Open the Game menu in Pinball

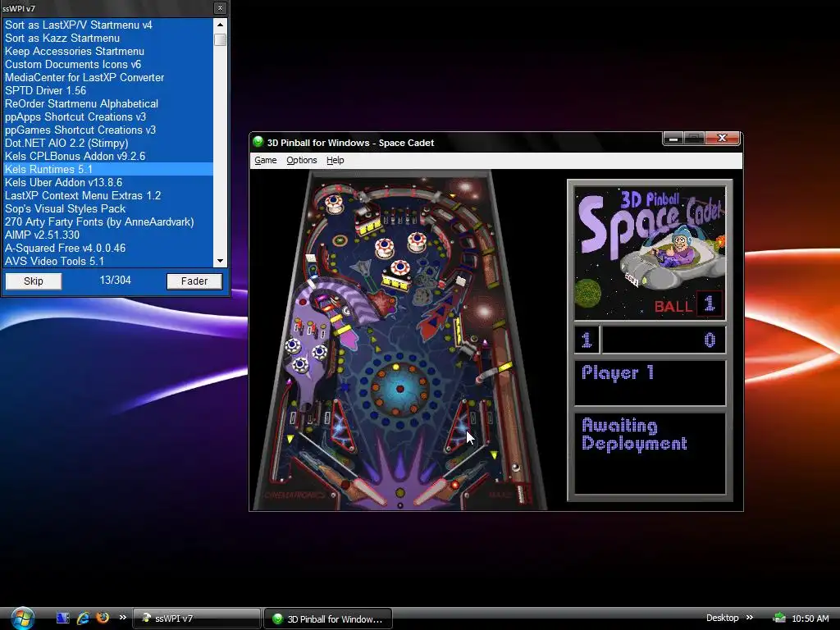point(265,160)
